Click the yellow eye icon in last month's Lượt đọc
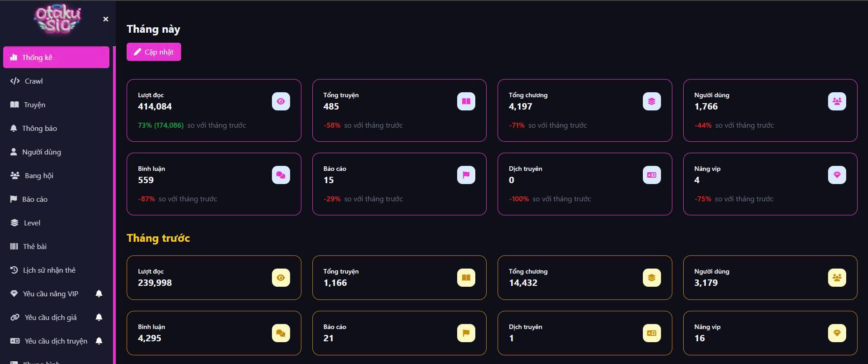The width and height of the screenshot is (868, 364). point(281,278)
